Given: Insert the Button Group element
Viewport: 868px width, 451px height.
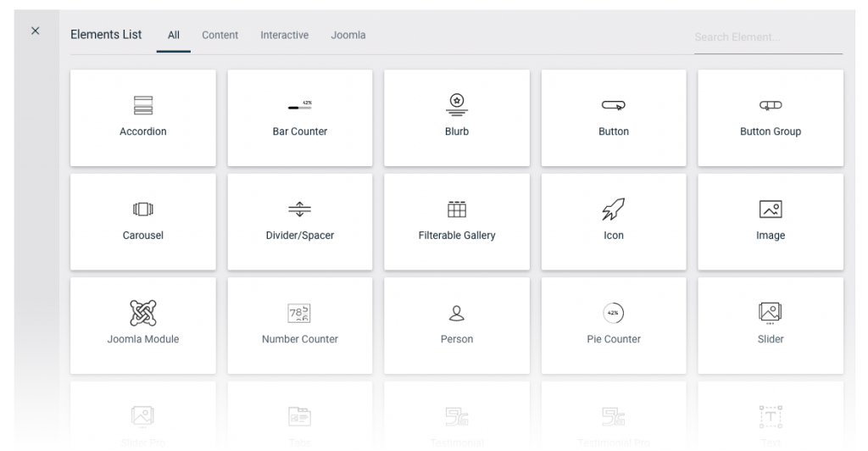Looking at the screenshot, I should click(770, 118).
